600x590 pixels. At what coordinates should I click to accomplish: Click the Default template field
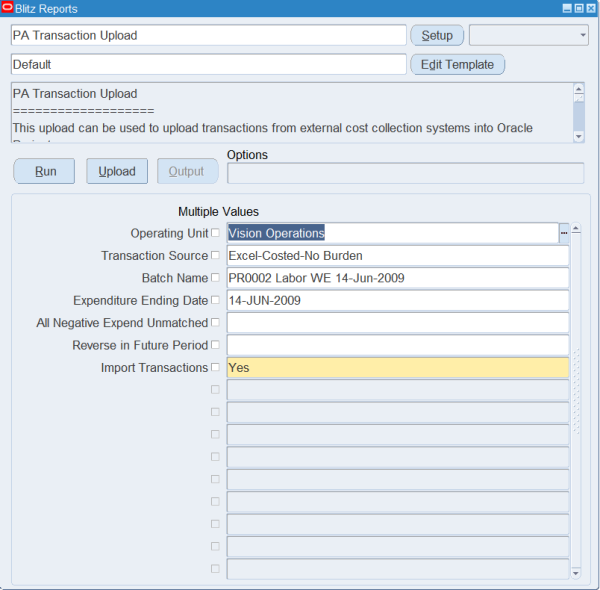[209, 64]
